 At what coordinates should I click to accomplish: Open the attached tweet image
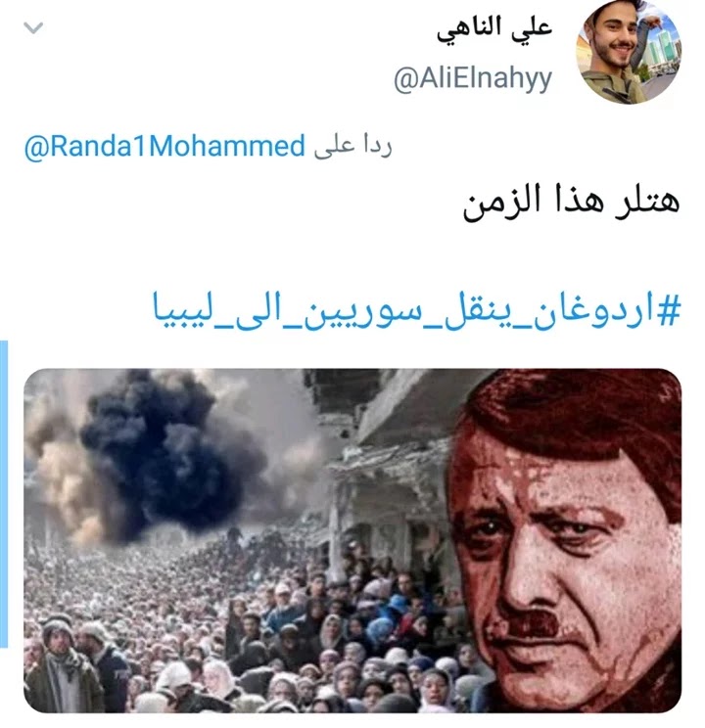(352, 540)
